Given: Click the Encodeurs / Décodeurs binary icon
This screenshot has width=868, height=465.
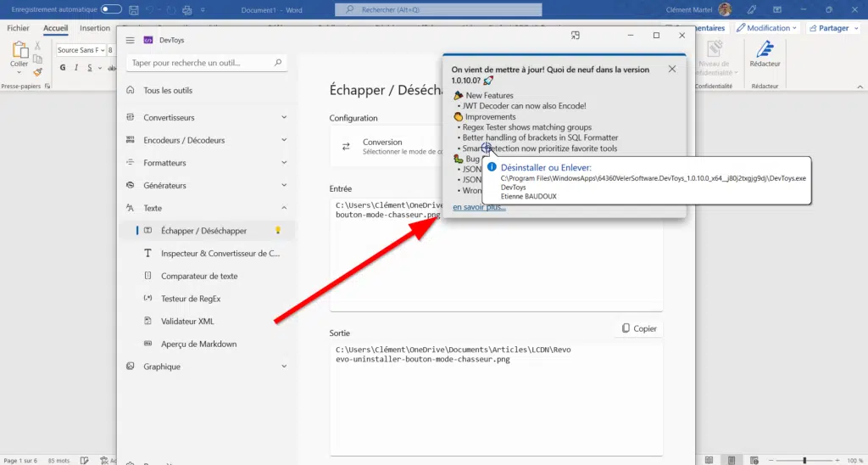Looking at the screenshot, I should pos(130,140).
